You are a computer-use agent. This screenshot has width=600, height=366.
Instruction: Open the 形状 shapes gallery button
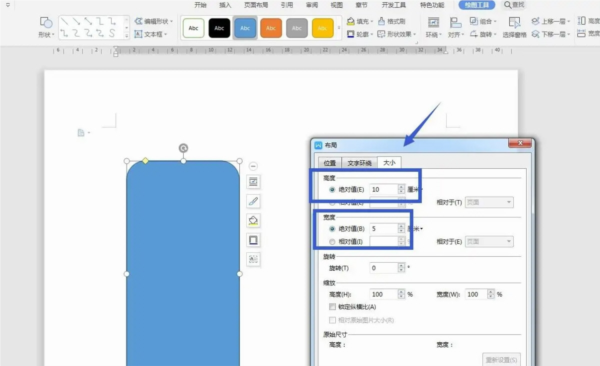(46, 27)
